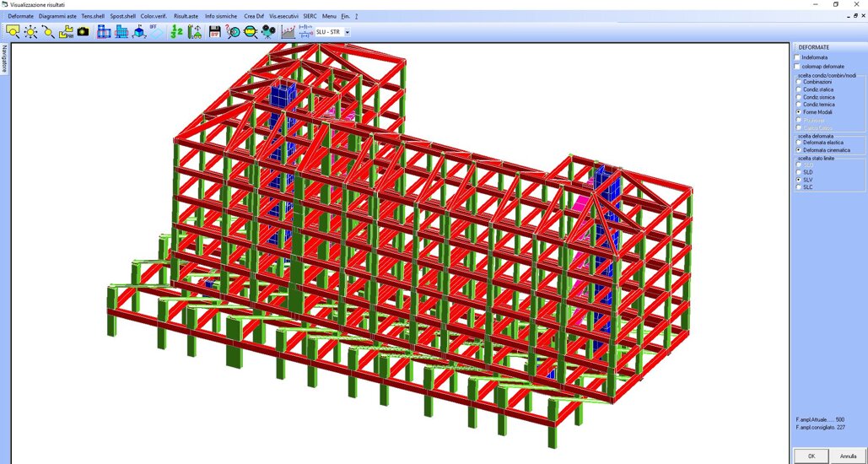
Task: Click the green 1-2-3 numbering icon
Action: [176, 32]
